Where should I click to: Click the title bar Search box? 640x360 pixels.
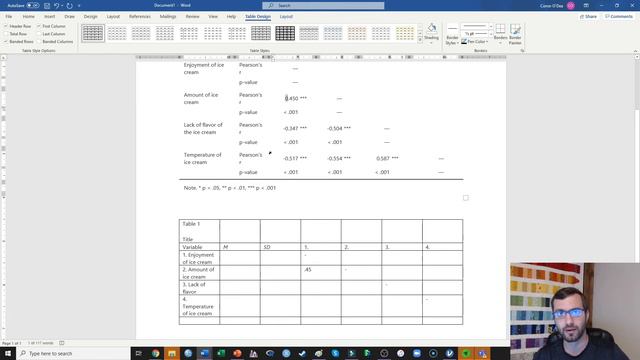[x=323, y=6]
